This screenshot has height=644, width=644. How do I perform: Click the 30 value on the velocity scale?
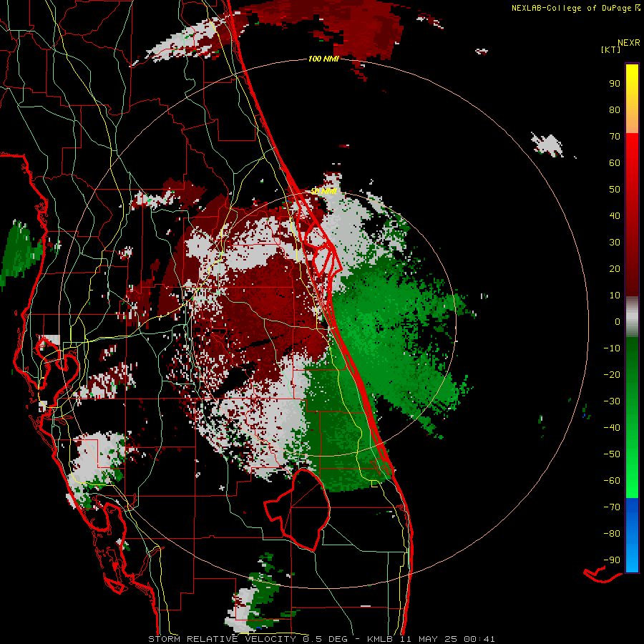pyautogui.click(x=615, y=243)
